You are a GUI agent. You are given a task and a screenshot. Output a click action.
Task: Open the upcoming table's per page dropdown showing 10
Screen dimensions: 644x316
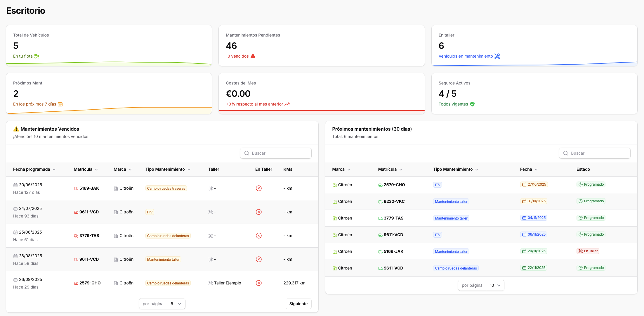click(x=495, y=285)
